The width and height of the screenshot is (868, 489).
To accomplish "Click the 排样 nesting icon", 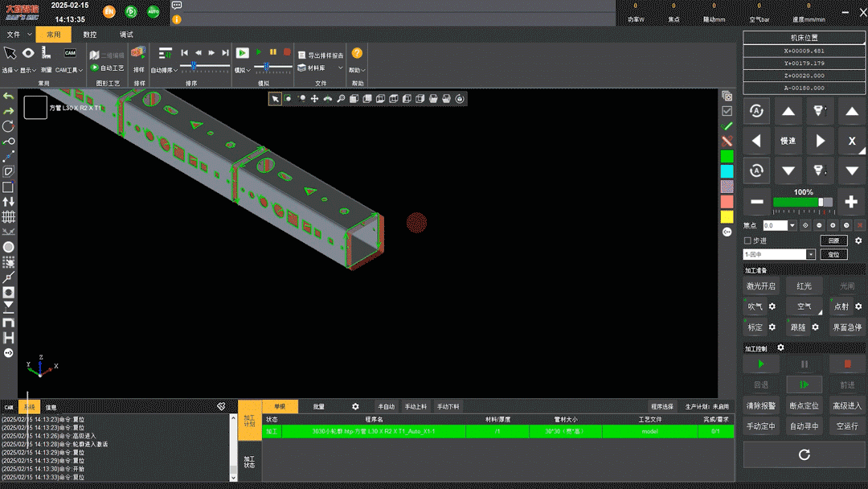I will (138, 53).
